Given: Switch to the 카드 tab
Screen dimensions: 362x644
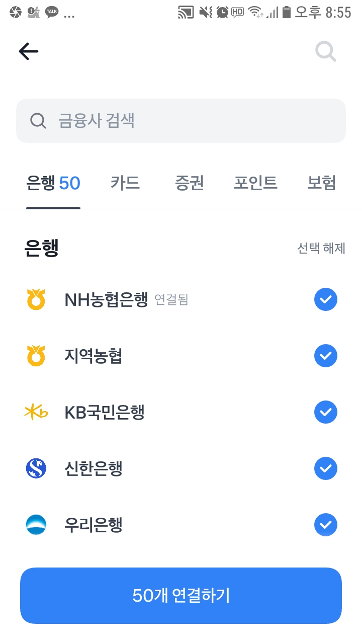Looking at the screenshot, I should (125, 183).
